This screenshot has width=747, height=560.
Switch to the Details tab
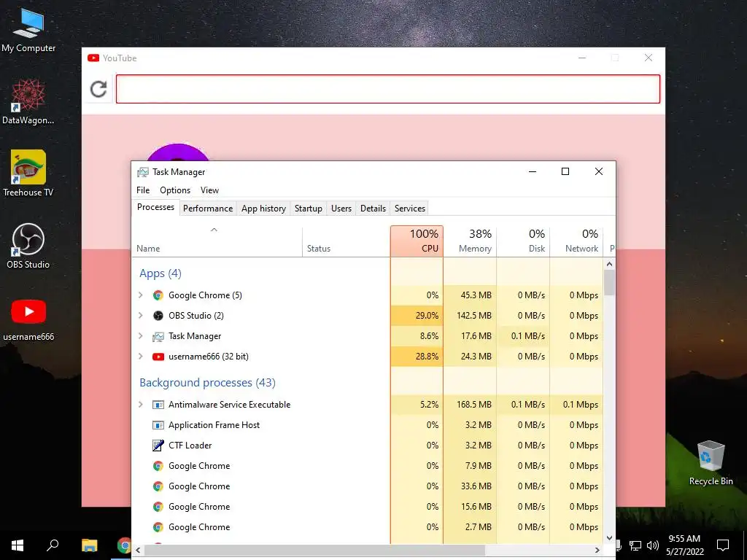coord(373,209)
